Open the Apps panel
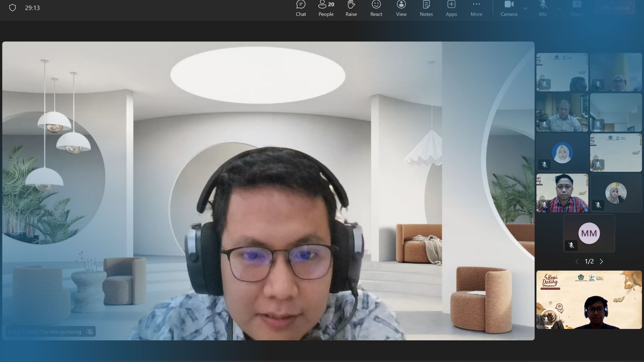Image resolution: width=644 pixels, height=362 pixels. (x=451, y=8)
